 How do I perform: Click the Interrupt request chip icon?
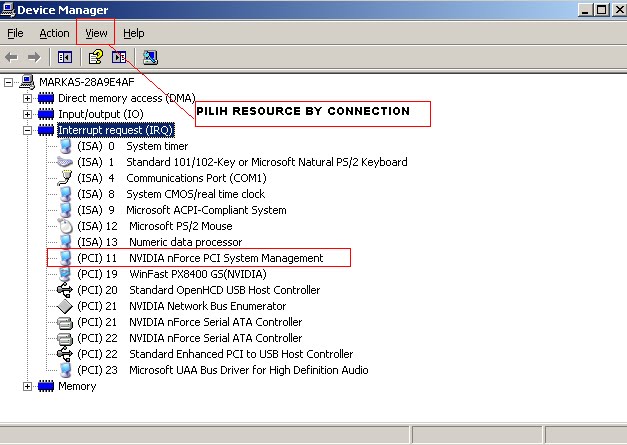coord(46,130)
